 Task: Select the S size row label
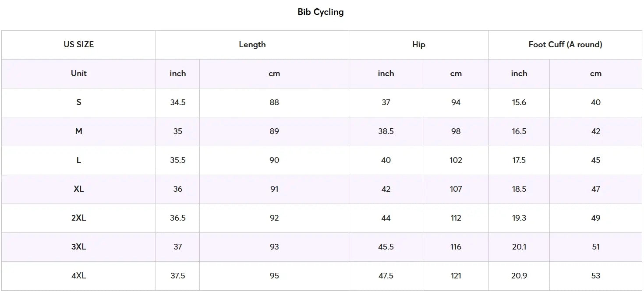pyautogui.click(x=79, y=102)
